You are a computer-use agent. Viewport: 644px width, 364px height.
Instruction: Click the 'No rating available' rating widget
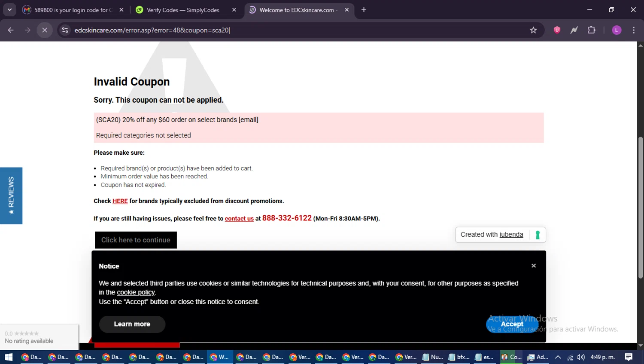(x=39, y=337)
